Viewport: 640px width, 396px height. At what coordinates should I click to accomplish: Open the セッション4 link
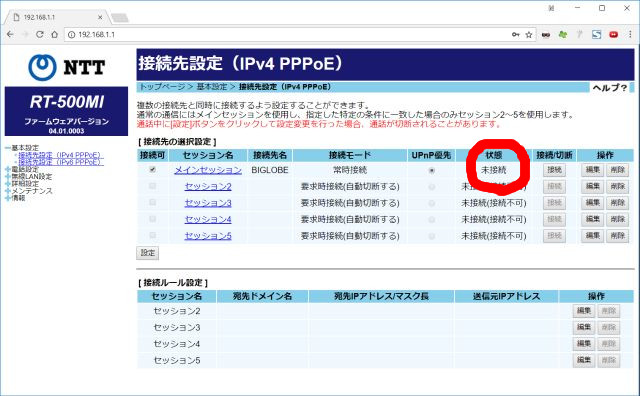point(208,219)
